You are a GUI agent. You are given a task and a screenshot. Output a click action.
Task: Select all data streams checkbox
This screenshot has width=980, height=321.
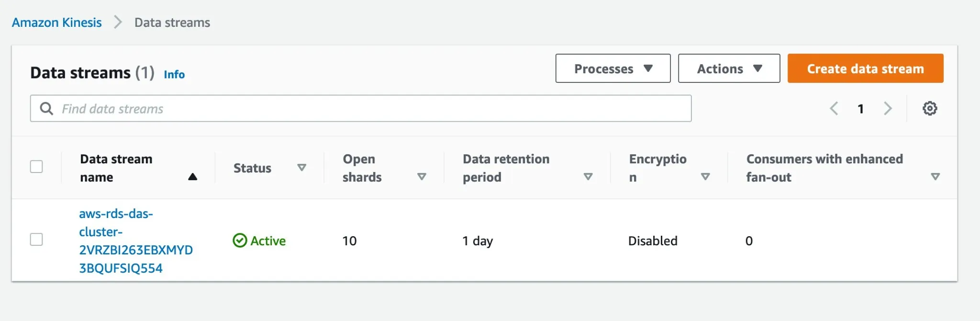point(36,167)
